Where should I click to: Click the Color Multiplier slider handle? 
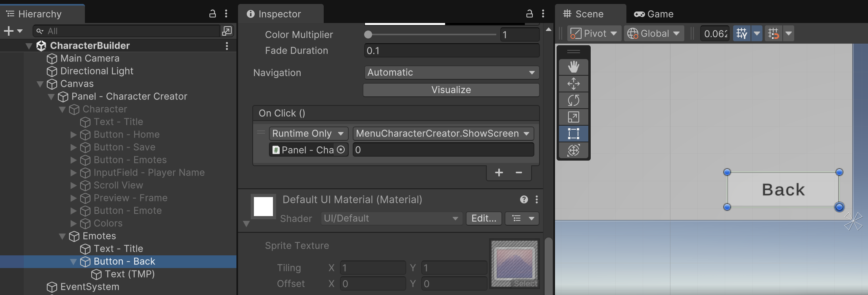point(368,35)
